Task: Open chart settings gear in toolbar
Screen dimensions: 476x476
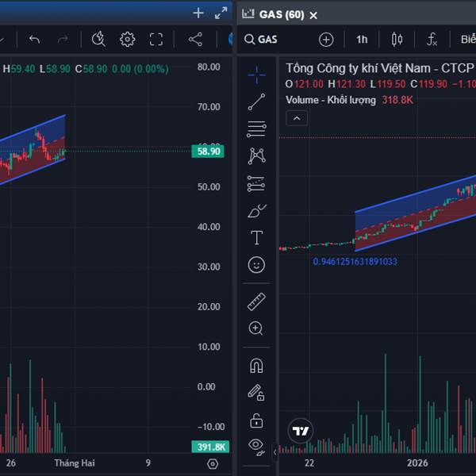Action: pos(127,39)
